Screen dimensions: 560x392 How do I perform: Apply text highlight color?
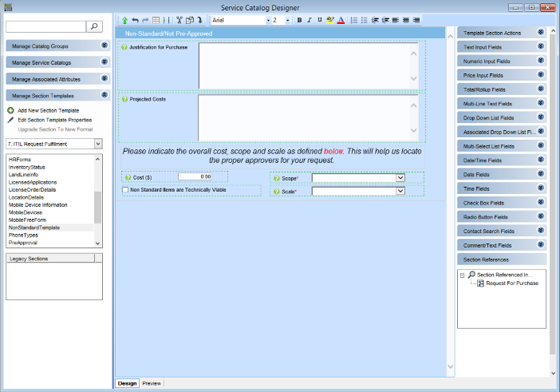pos(330,20)
